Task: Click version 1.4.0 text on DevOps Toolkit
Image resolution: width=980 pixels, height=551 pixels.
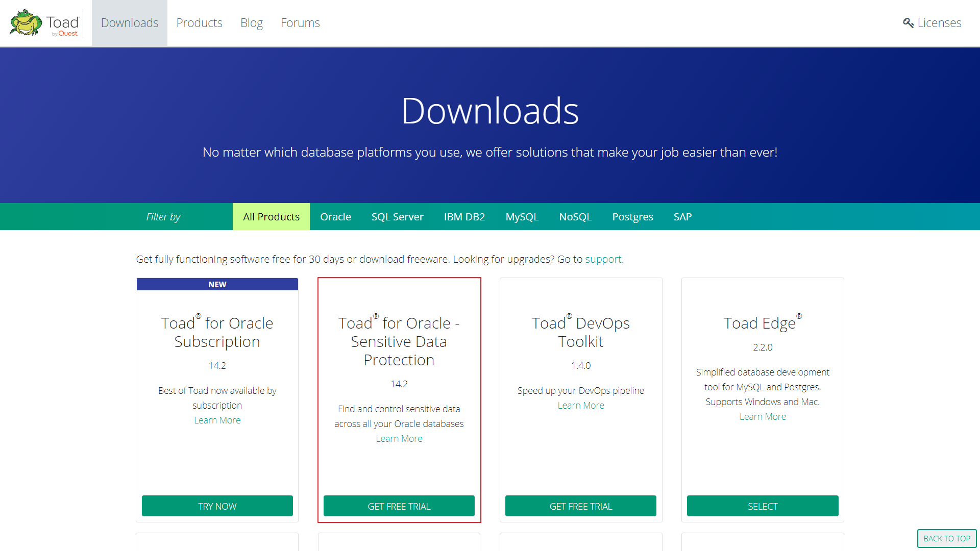Action: click(581, 366)
